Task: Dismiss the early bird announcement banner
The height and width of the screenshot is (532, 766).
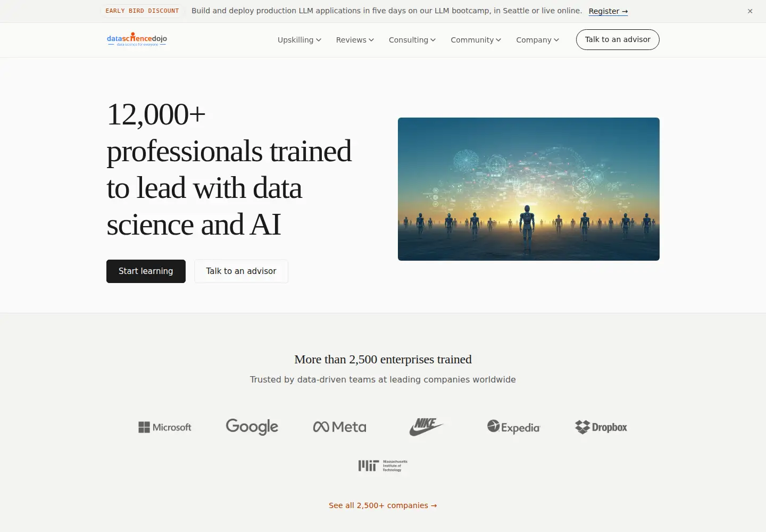Action: click(750, 11)
